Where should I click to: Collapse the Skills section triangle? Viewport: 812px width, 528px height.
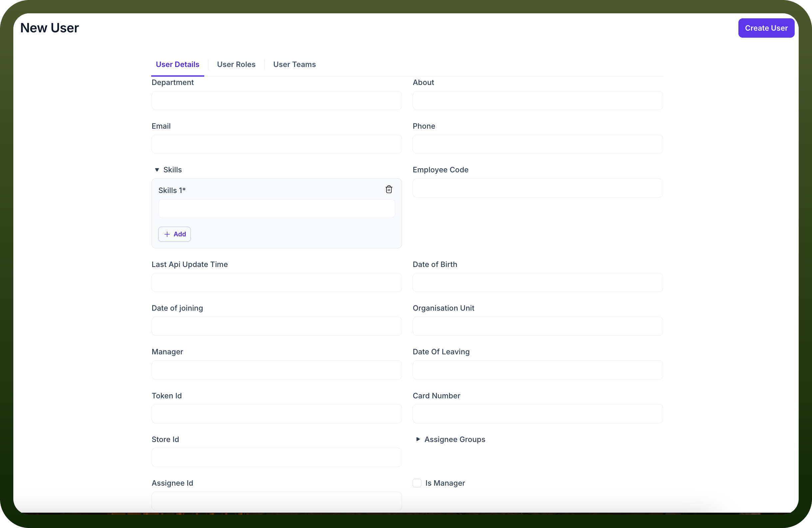[157, 170]
